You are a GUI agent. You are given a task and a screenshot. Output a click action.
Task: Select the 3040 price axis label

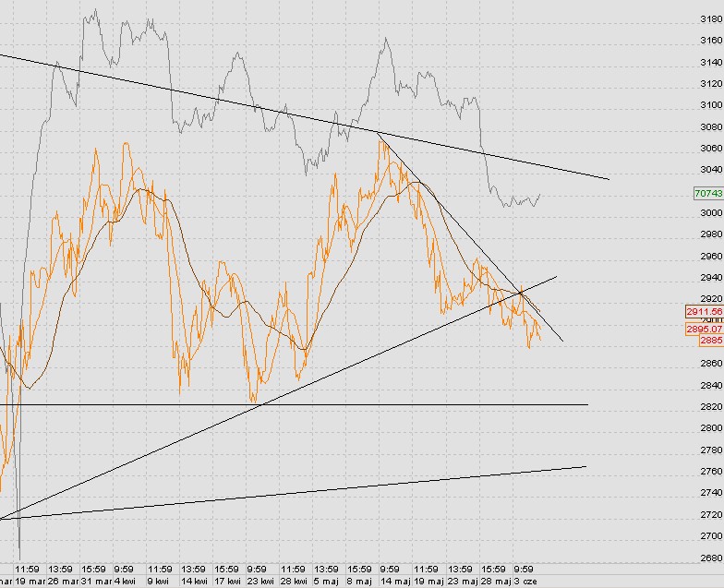pyautogui.click(x=711, y=170)
